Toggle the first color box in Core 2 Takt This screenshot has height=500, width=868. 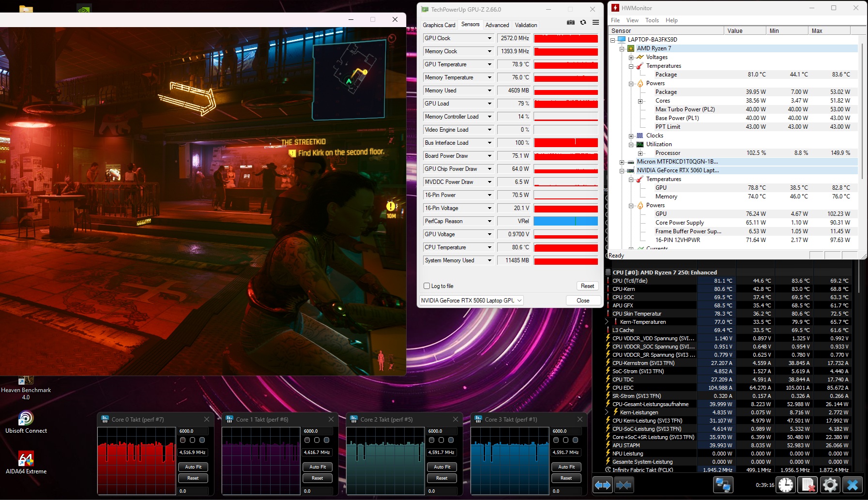431,440
